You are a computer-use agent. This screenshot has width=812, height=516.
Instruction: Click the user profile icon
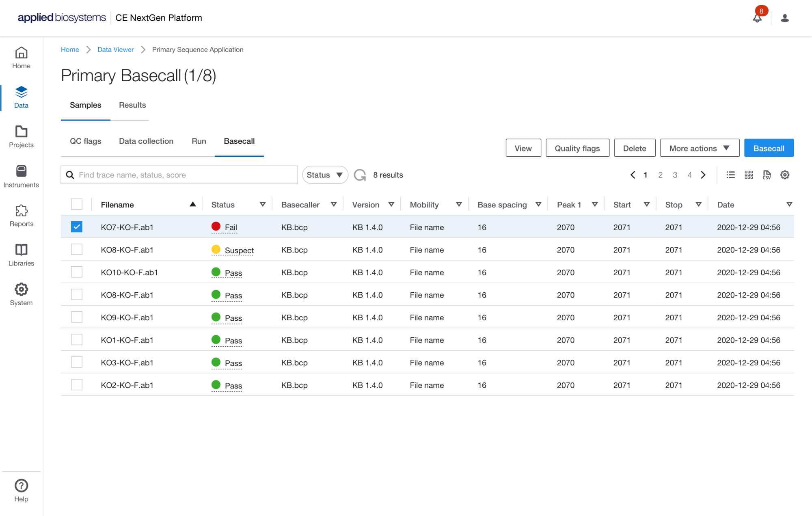[x=784, y=18]
